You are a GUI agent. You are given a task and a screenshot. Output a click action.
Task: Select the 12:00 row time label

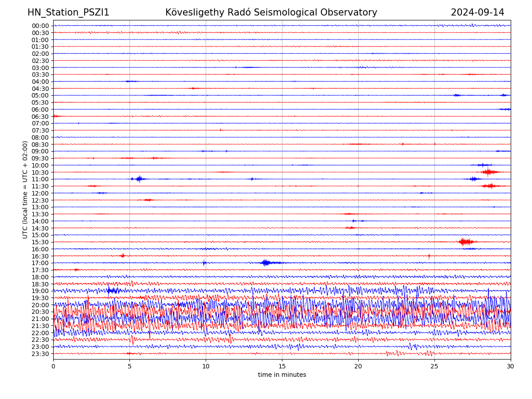click(x=40, y=193)
